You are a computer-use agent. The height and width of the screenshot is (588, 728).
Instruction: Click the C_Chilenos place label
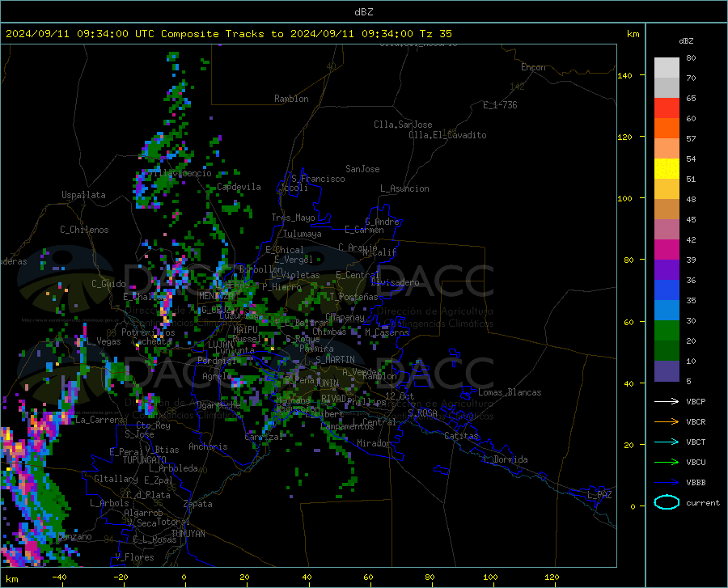pyautogui.click(x=84, y=230)
